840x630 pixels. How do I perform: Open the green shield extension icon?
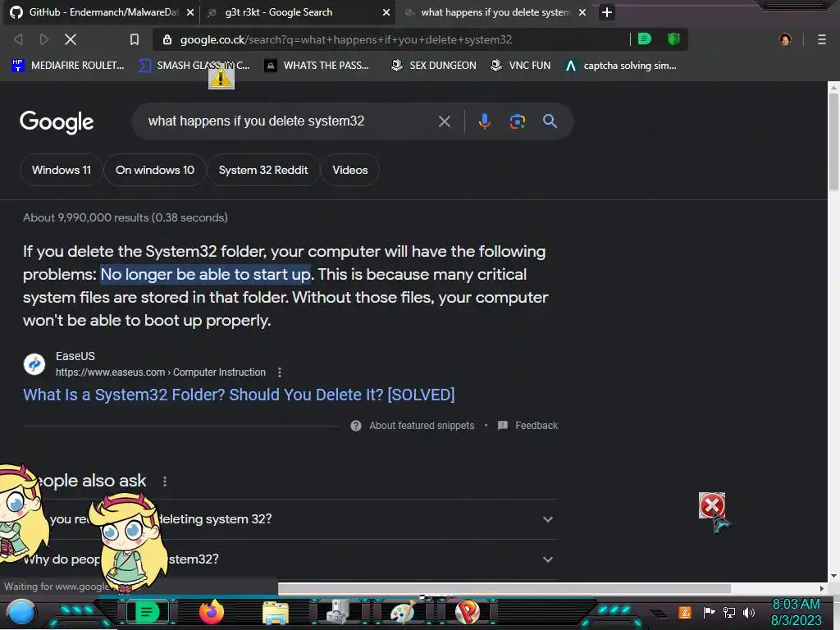coord(673,39)
